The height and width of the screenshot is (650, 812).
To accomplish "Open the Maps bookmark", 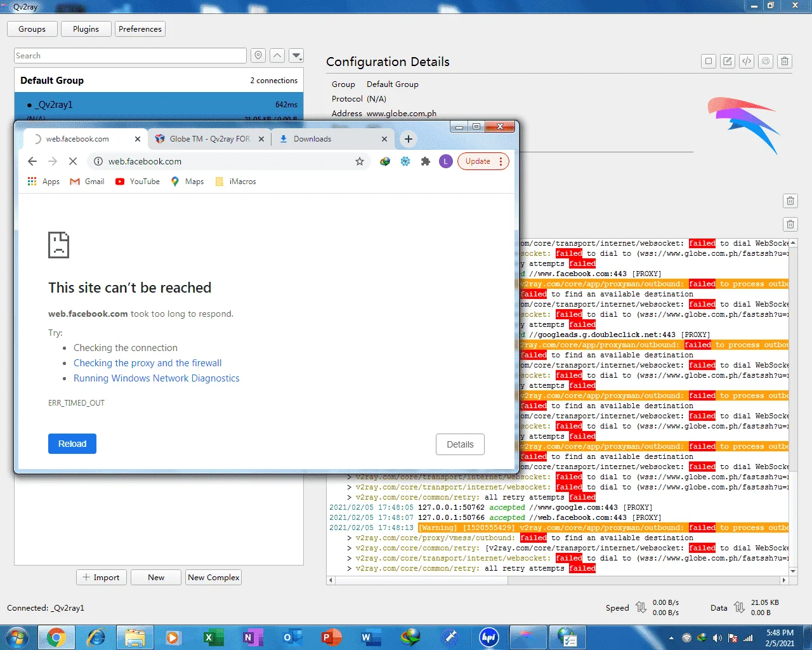I will 187,182.
